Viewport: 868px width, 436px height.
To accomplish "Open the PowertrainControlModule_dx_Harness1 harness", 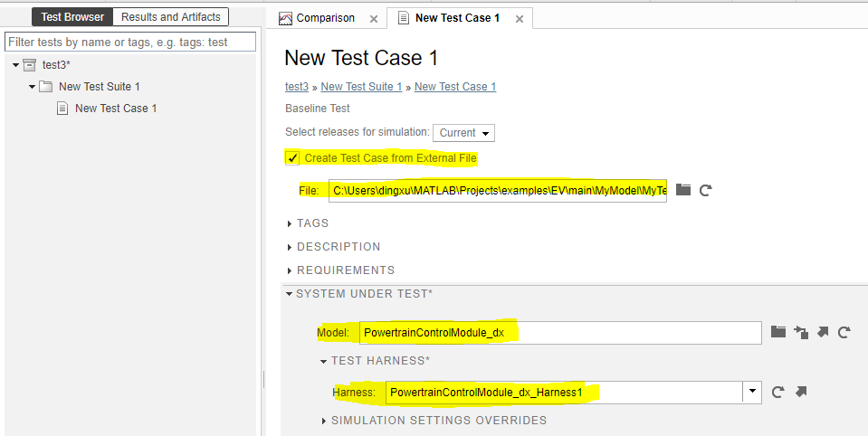I will (x=800, y=393).
